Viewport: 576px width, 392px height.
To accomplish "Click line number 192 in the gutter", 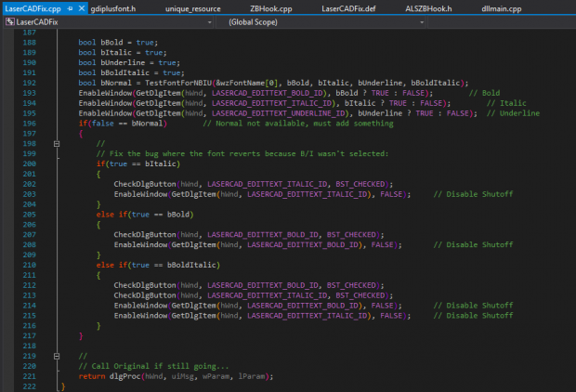I will [30, 83].
